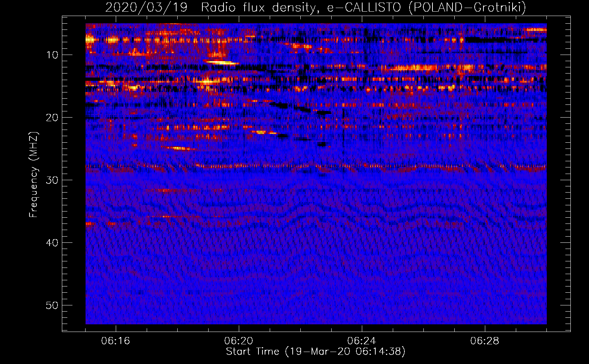Click the "Start Time (19-Mar-20 06:14:38)" x-axis label
Viewport: 589px width, 364px height.
point(316,352)
